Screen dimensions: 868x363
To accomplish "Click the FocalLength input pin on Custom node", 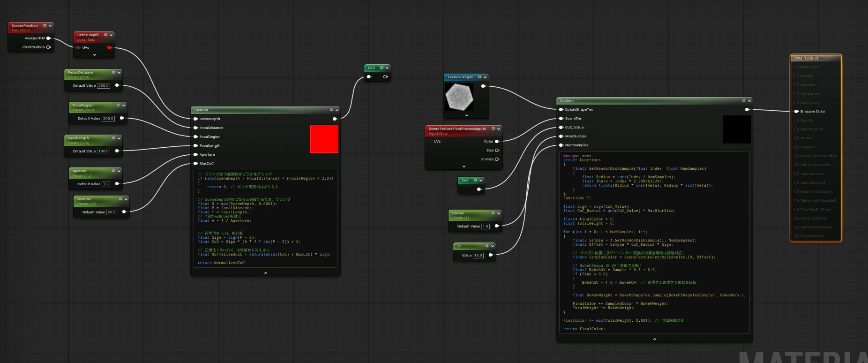I will tap(195, 145).
